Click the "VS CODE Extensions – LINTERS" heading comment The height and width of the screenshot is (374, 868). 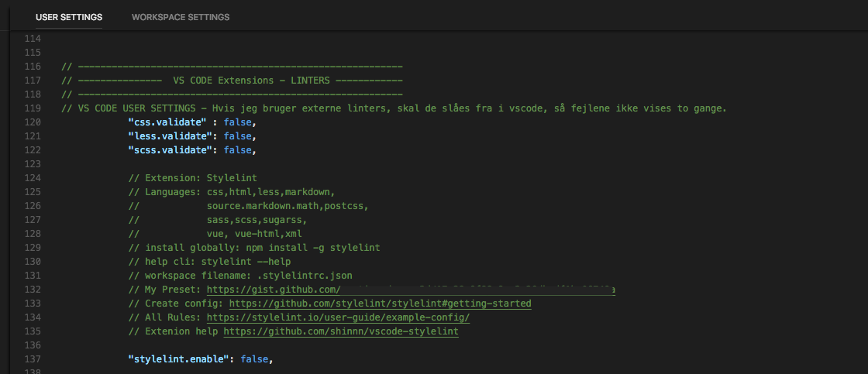pyautogui.click(x=232, y=81)
